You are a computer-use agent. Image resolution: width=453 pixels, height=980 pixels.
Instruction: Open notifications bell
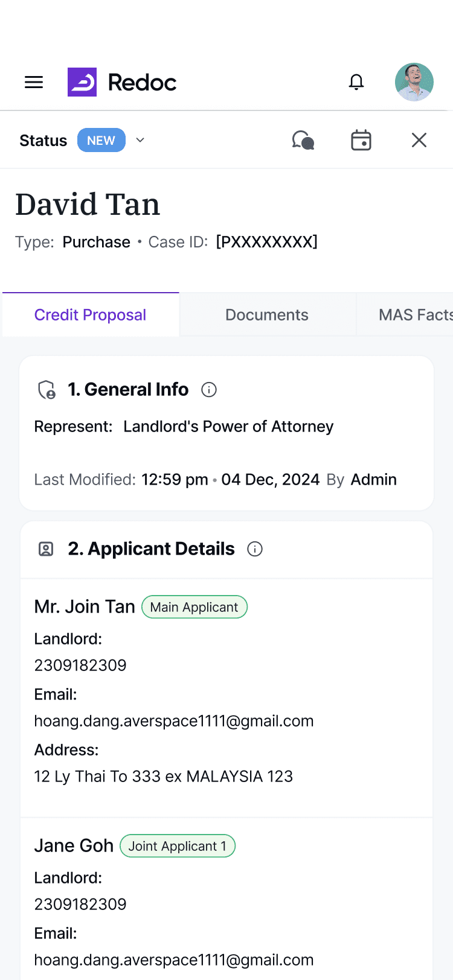(356, 82)
